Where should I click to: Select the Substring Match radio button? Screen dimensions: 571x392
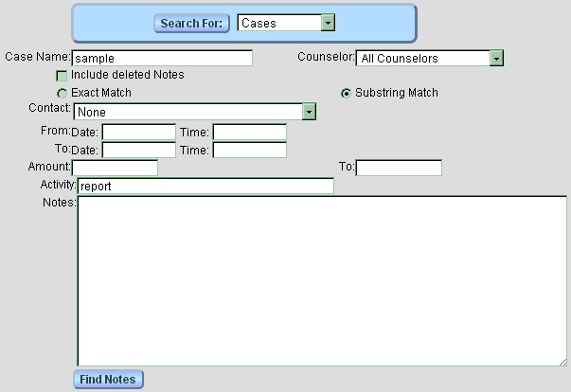coord(346,93)
